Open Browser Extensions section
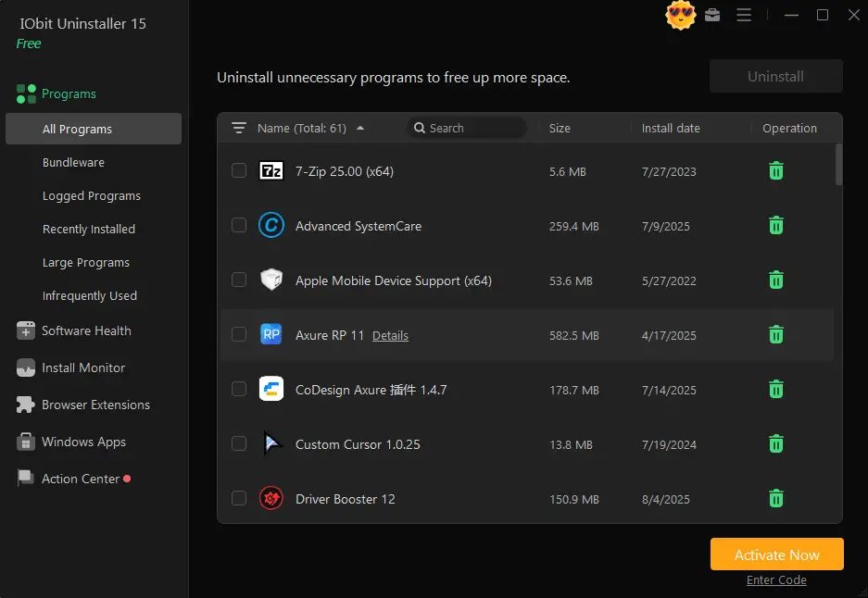 94,405
